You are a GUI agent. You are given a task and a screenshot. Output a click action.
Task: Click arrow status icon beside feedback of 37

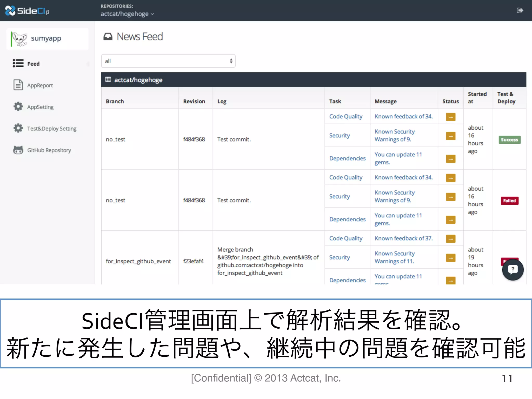pos(451,239)
